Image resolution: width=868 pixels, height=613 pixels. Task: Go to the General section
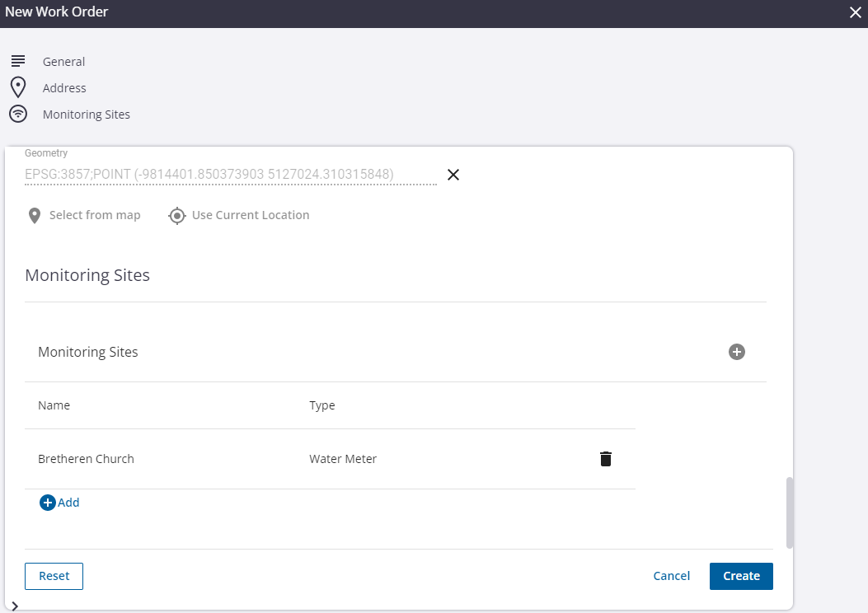63,62
